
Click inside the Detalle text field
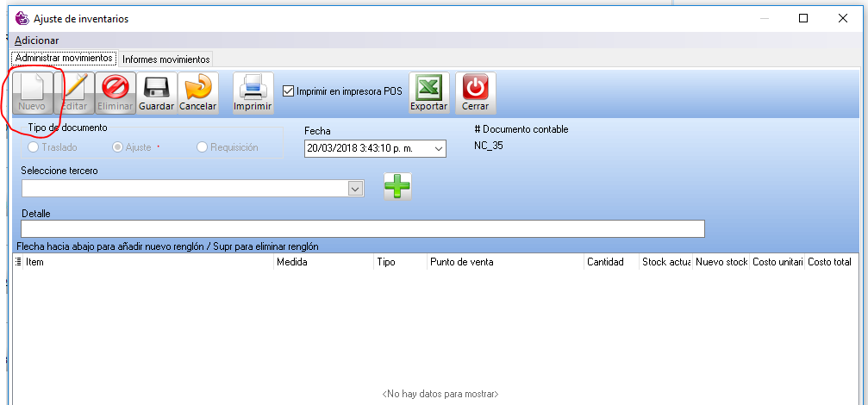(362, 228)
